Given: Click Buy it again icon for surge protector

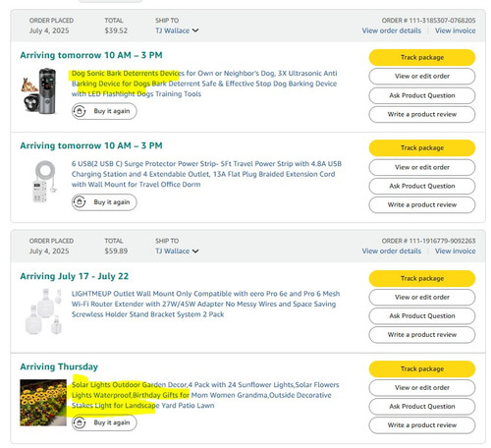Looking at the screenshot, I should coord(80,202).
